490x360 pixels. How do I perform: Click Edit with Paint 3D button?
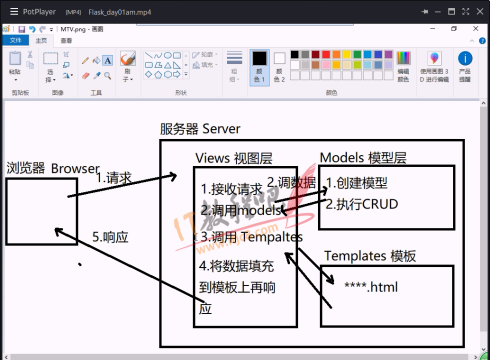(x=434, y=67)
